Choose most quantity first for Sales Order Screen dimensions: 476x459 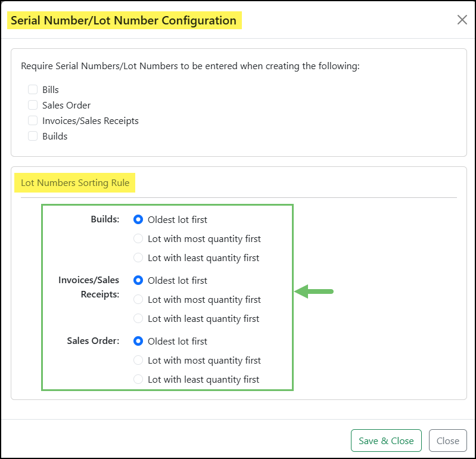point(138,361)
